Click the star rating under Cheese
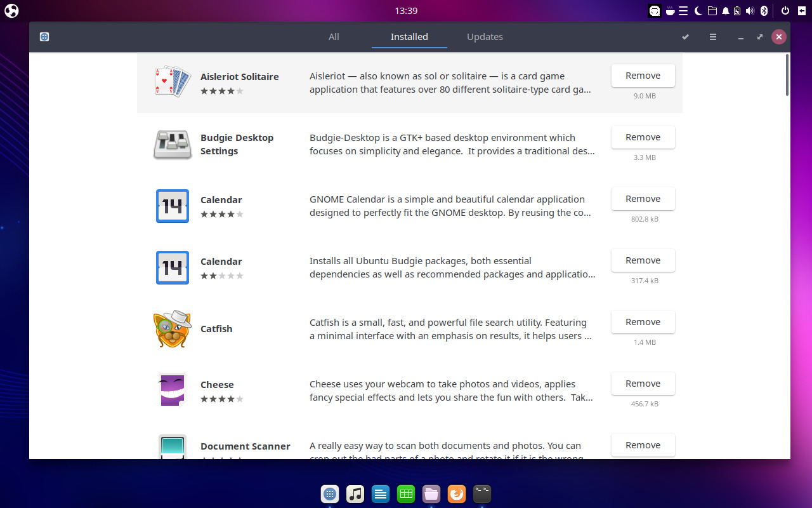The width and height of the screenshot is (812, 508). click(x=221, y=399)
